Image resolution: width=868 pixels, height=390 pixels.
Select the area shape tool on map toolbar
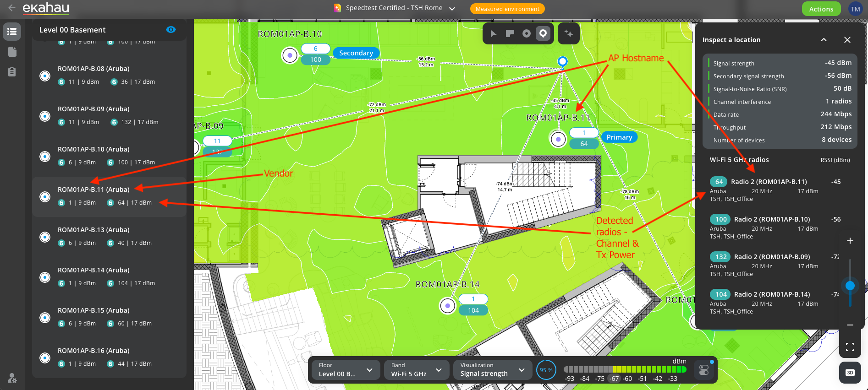(x=510, y=33)
